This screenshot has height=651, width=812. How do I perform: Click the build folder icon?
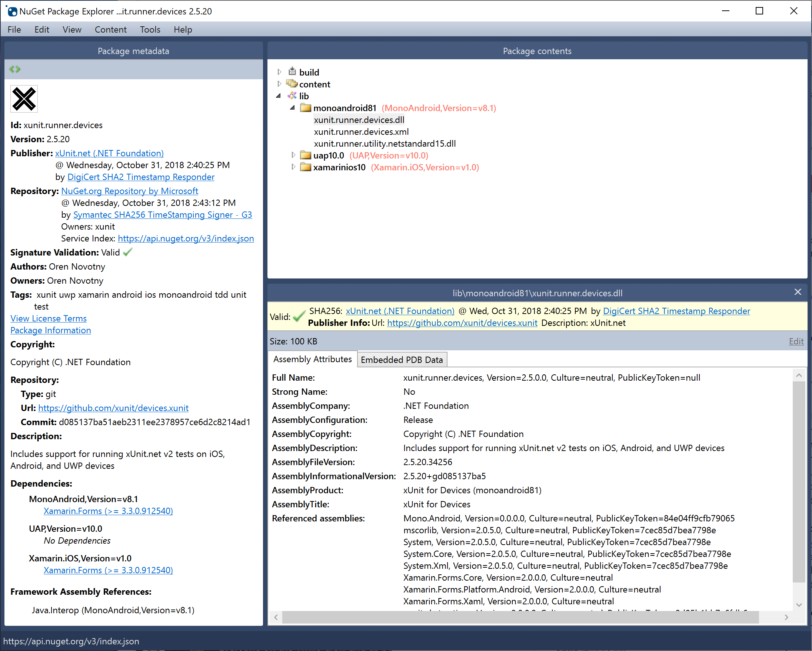tap(292, 71)
